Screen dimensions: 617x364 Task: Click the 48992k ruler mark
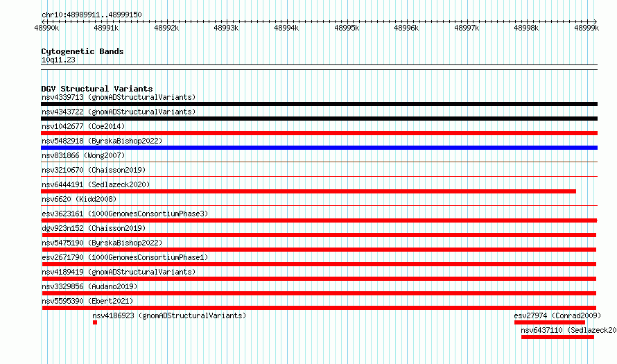[x=166, y=28]
